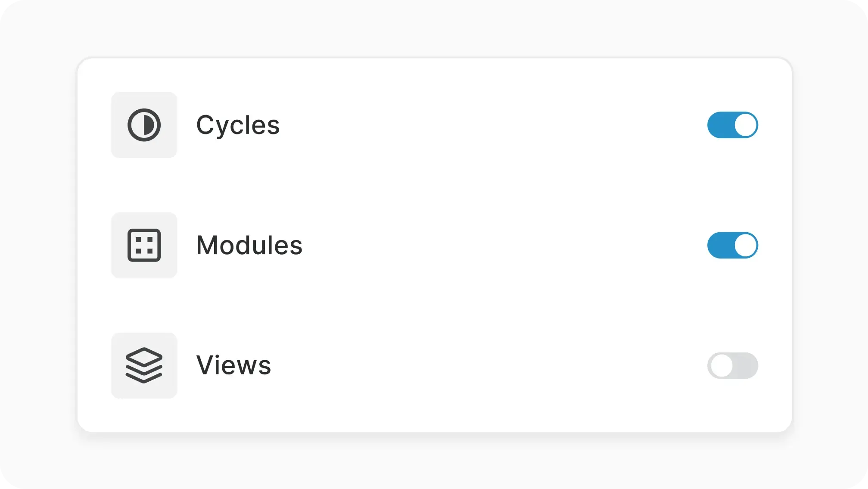The height and width of the screenshot is (489, 868).
Task: Click the Views label text
Action: pos(233,365)
